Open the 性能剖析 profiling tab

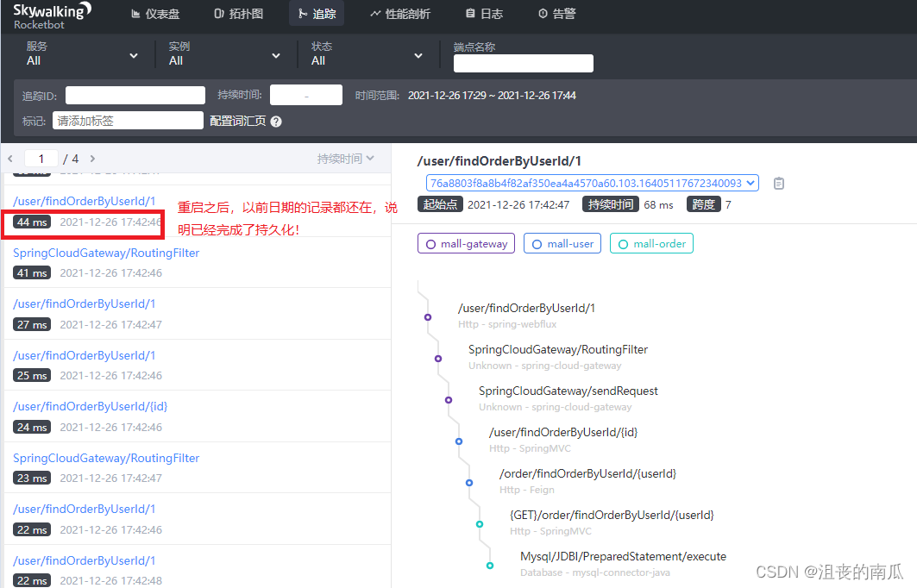pos(400,14)
